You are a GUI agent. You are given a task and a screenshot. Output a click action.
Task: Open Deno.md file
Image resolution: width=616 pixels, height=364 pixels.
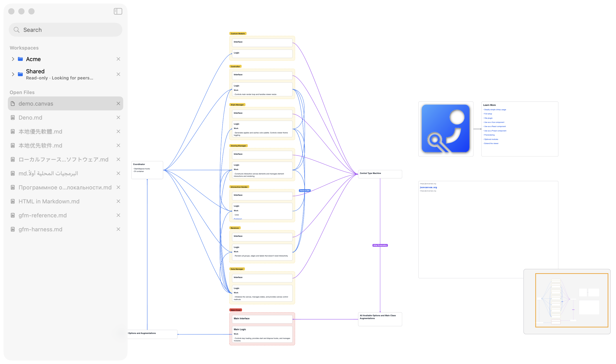pyautogui.click(x=66, y=117)
